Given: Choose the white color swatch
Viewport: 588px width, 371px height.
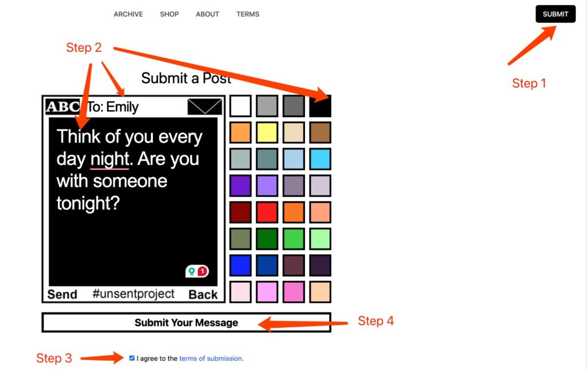Looking at the screenshot, I should 241,106.
